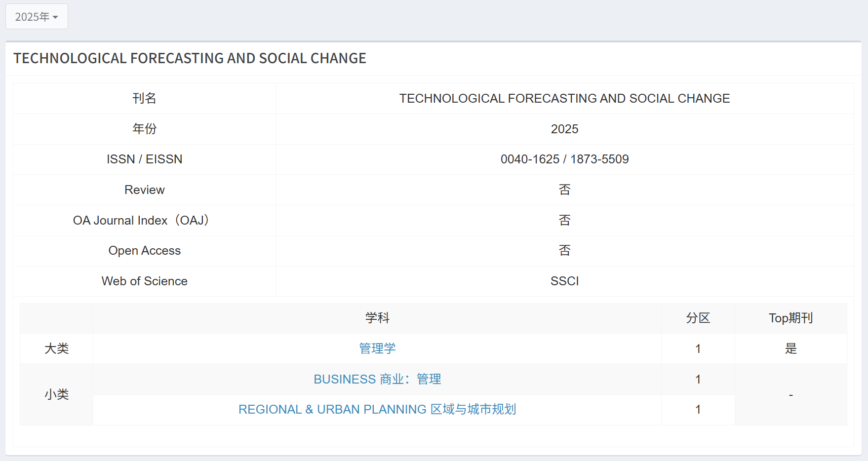Open the BUSINESS 商业：管理 link
The width and height of the screenshot is (868, 461).
coord(377,379)
